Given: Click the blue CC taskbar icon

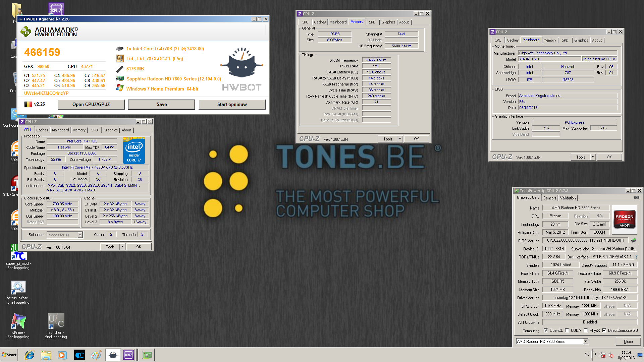Looking at the screenshot, I should [79, 355].
